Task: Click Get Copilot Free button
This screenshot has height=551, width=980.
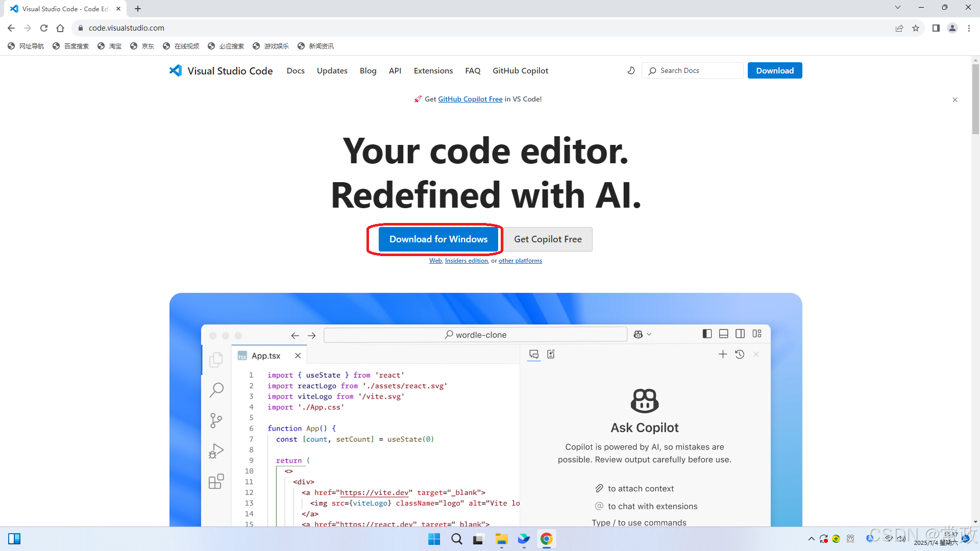Action: pos(548,239)
